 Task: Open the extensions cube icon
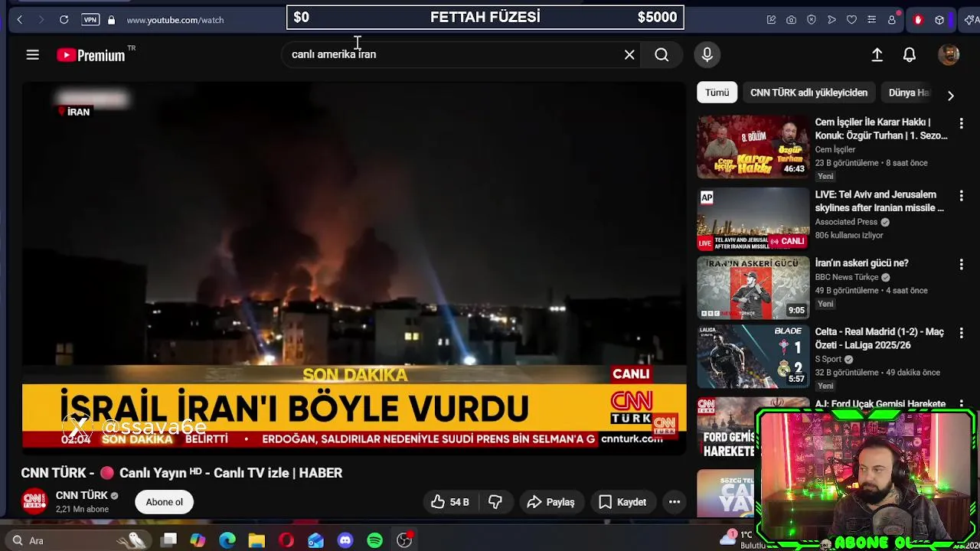pyautogui.click(x=939, y=20)
